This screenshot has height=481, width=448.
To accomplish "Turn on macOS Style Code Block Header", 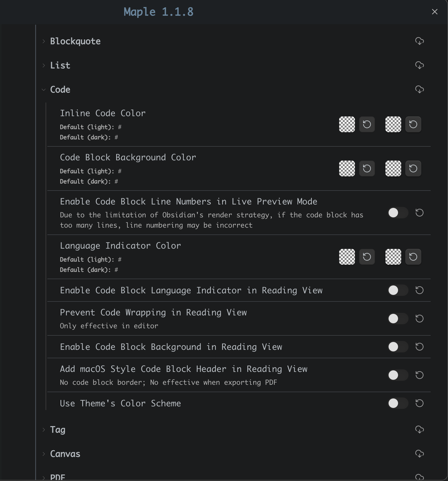I will pos(398,375).
